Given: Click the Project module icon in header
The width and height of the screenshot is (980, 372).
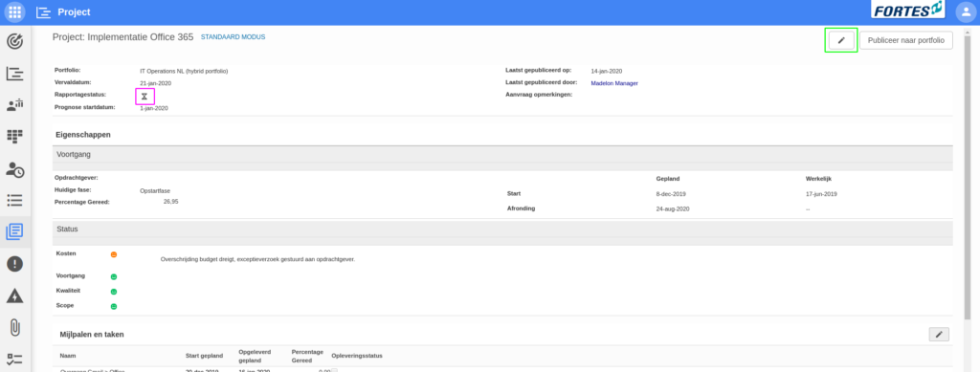Looking at the screenshot, I should [43, 11].
